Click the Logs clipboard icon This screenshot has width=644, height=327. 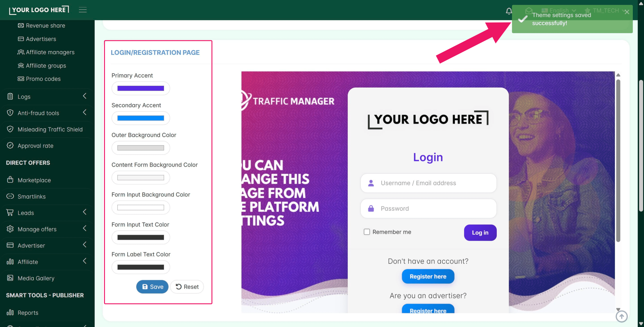pyautogui.click(x=10, y=96)
